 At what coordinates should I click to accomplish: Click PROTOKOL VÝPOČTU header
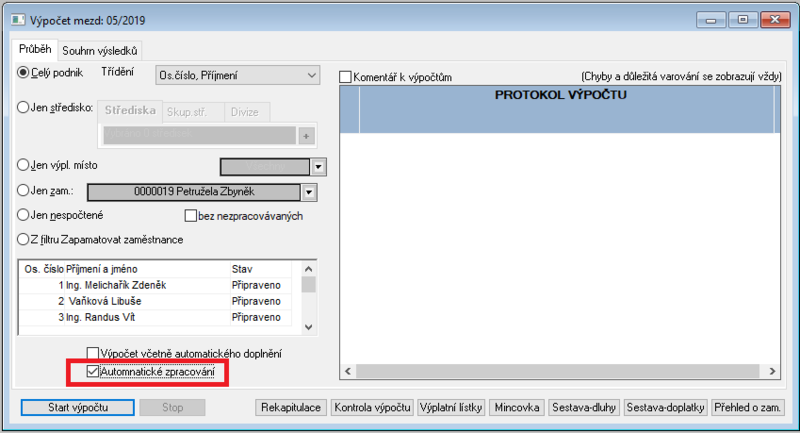tap(560, 95)
